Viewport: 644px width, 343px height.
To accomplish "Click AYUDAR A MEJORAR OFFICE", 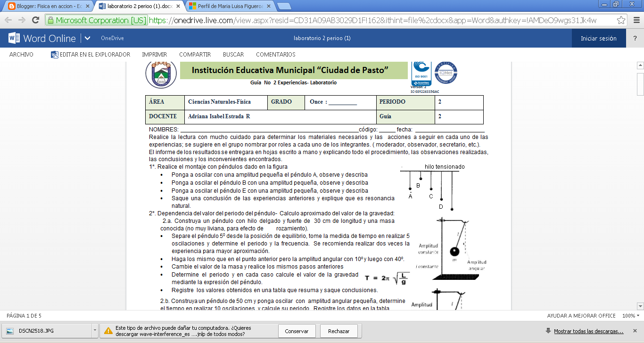I will click(x=581, y=316).
